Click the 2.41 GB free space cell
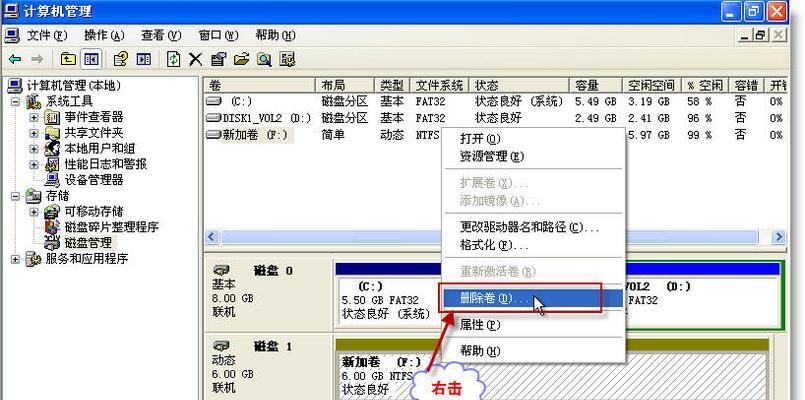The height and width of the screenshot is (400, 805). [x=649, y=118]
